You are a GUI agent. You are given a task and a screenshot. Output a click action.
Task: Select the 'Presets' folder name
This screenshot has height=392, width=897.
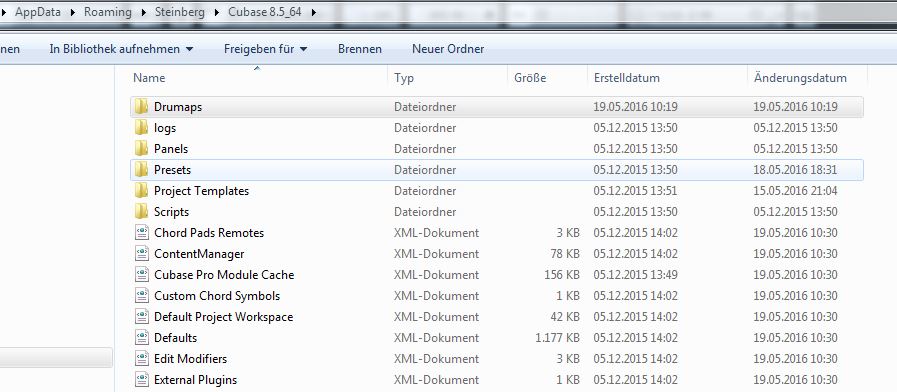pyautogui.click(x=172, y=170)
